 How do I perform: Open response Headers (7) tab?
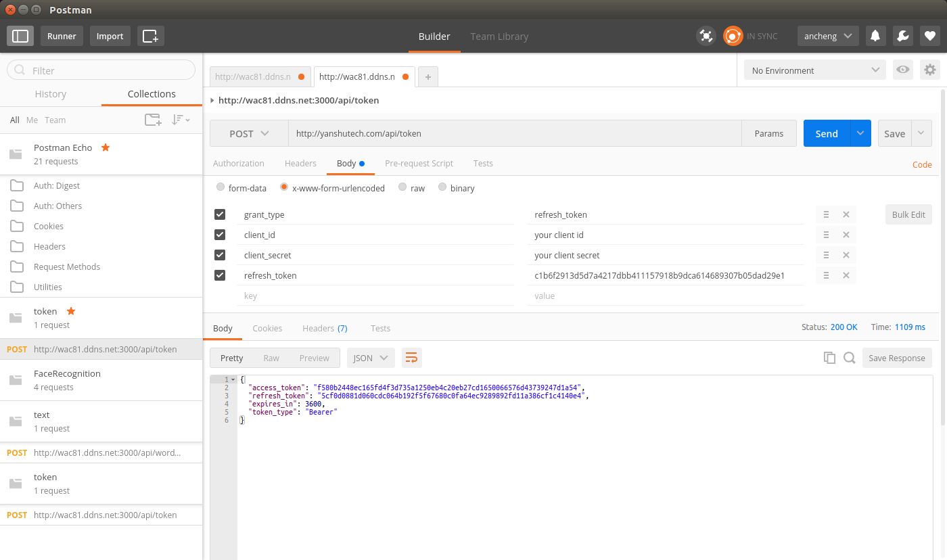(325, 328)
